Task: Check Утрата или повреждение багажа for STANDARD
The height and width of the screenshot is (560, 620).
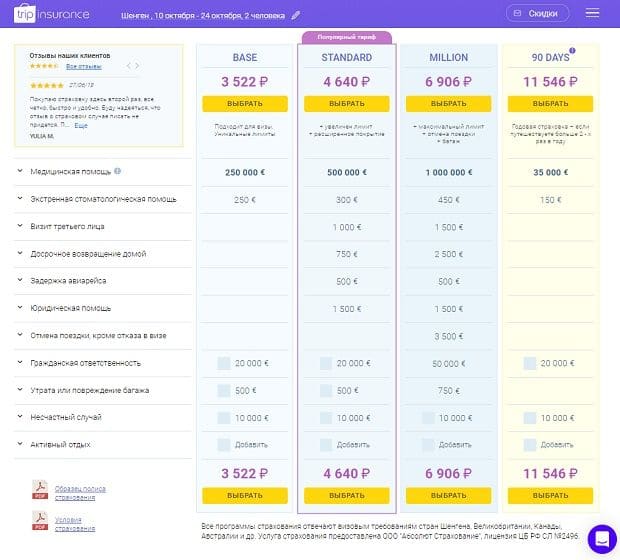Action: click(x=326, y=390)
